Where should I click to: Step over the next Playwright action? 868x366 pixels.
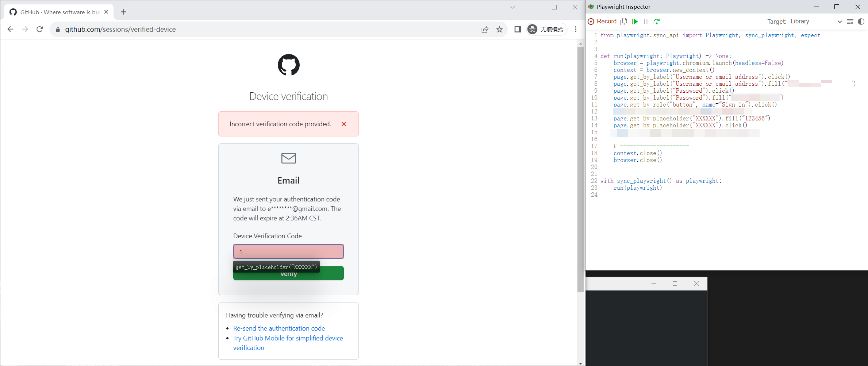657,22
